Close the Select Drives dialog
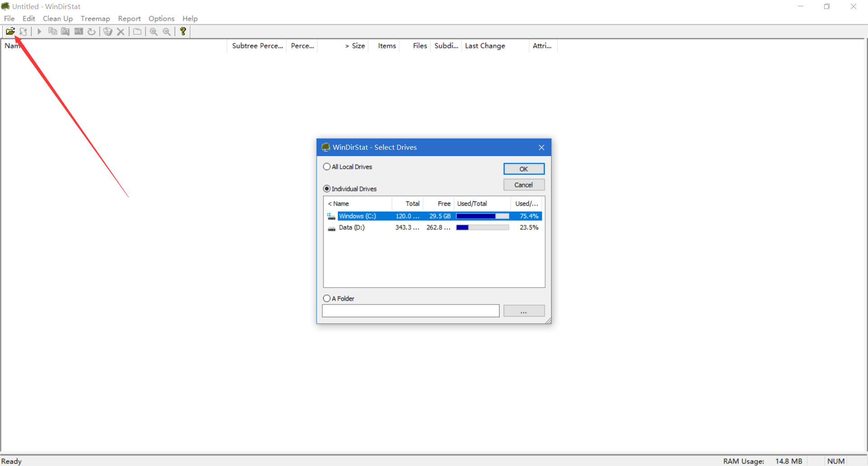This screenshot has width=868, height=466. click(542, 147)
